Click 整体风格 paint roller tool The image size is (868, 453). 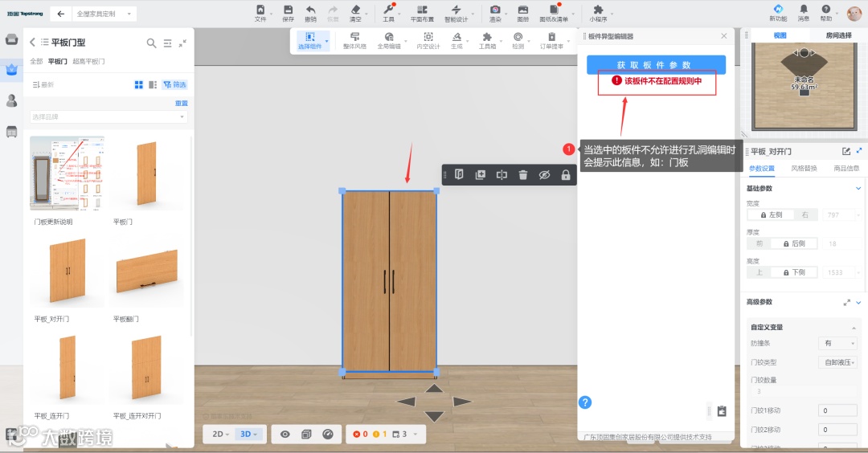[x=355, y=40]
